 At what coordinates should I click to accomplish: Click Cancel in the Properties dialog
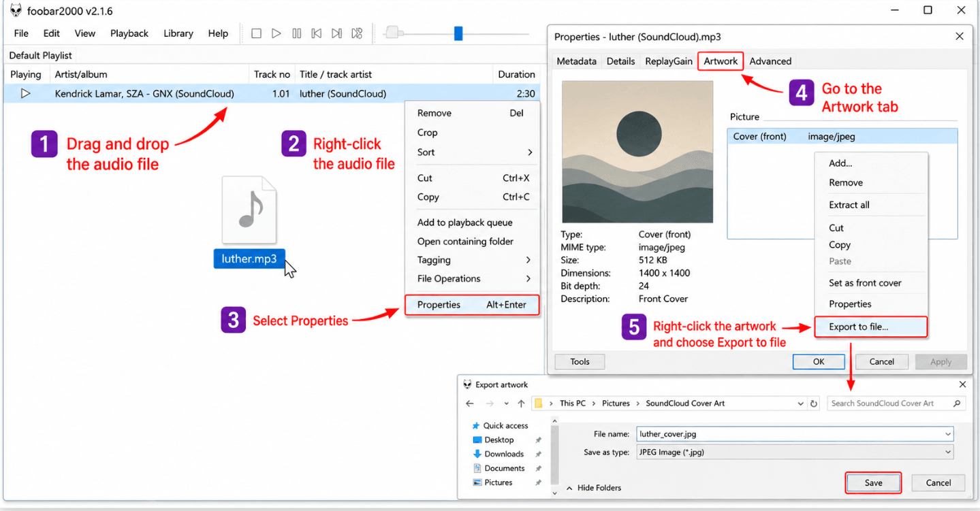(x=881, y=362)
